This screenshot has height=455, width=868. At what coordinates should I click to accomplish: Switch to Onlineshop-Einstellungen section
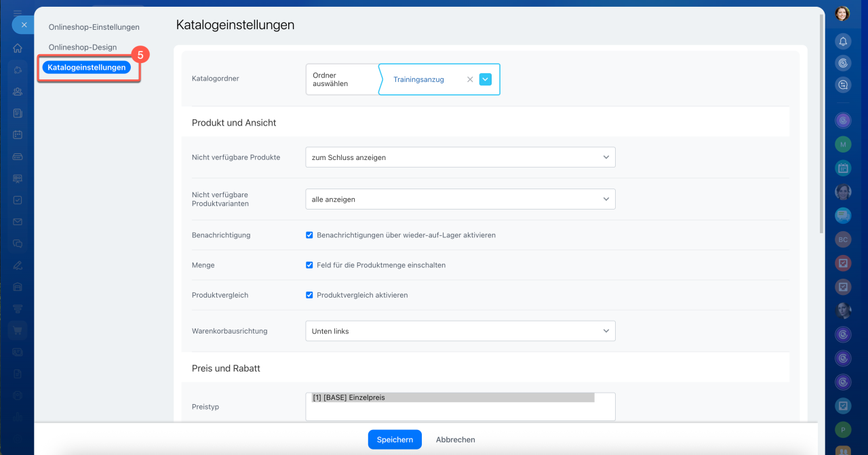tap(94, 27)
